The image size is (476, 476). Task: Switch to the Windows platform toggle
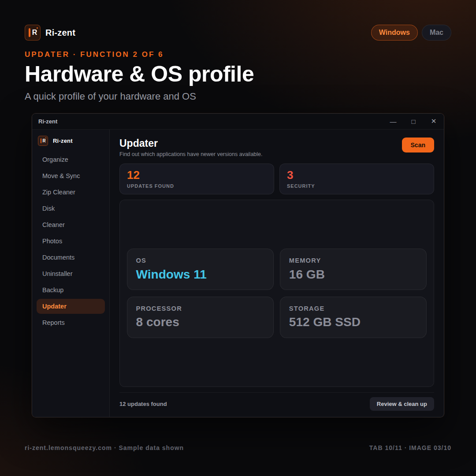(394, 33)
